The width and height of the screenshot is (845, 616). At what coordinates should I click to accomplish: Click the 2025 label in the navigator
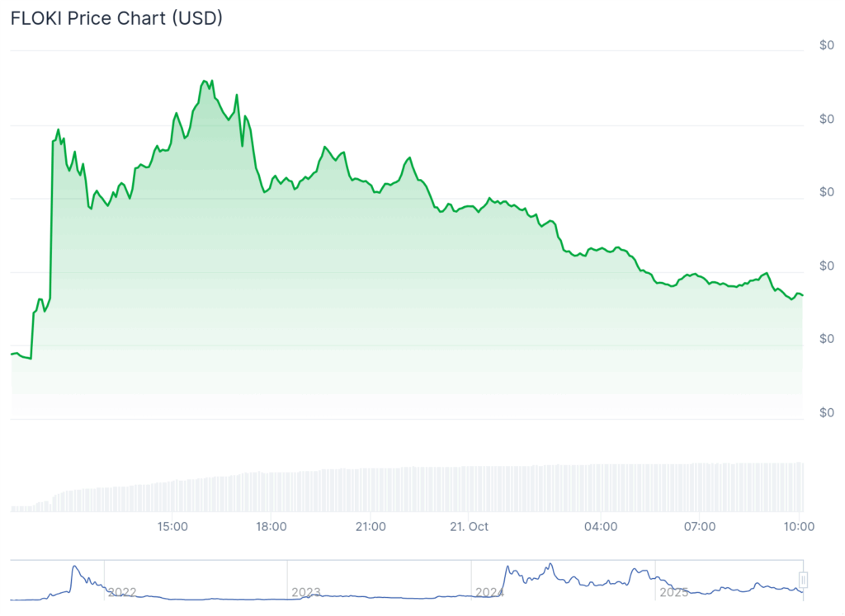[x=674, y=592]
